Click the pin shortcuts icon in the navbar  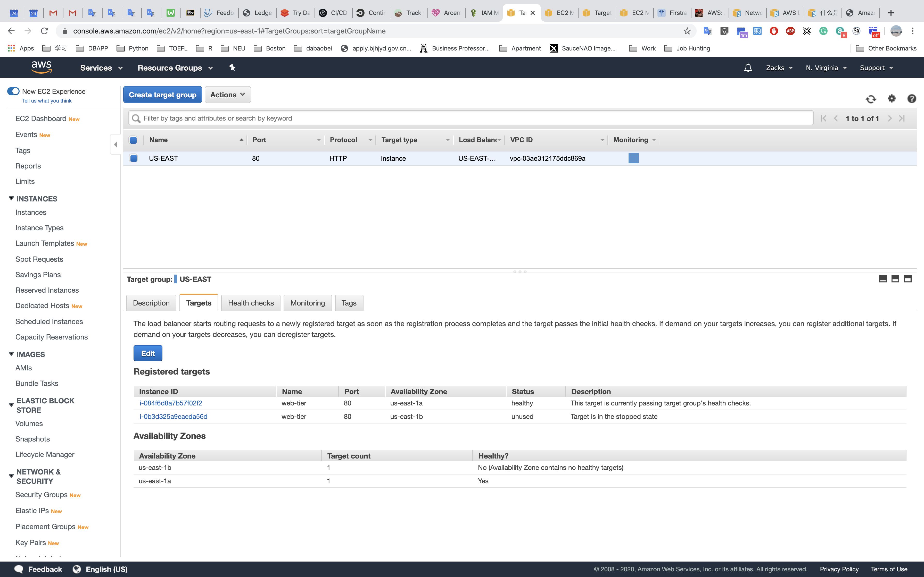pos(232,67)
